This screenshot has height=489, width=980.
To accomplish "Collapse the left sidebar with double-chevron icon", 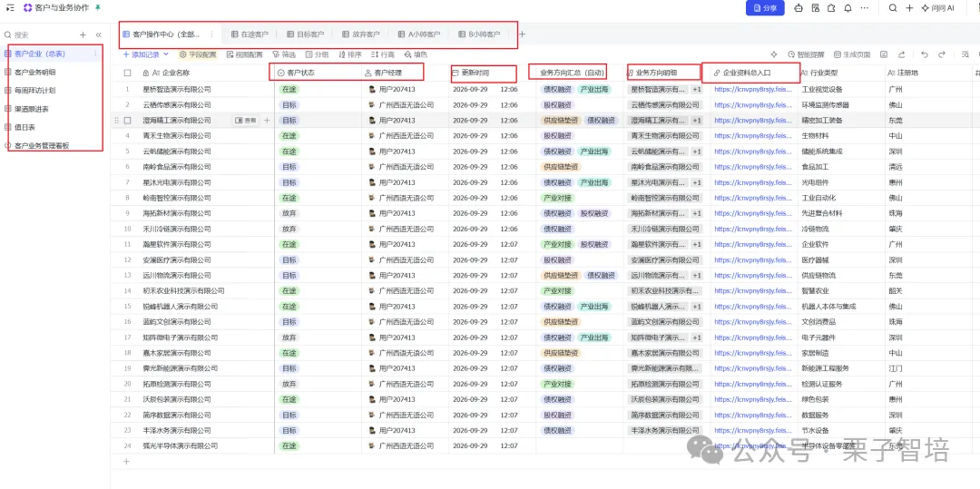I will pyautogui.click(x=98, y=35).
